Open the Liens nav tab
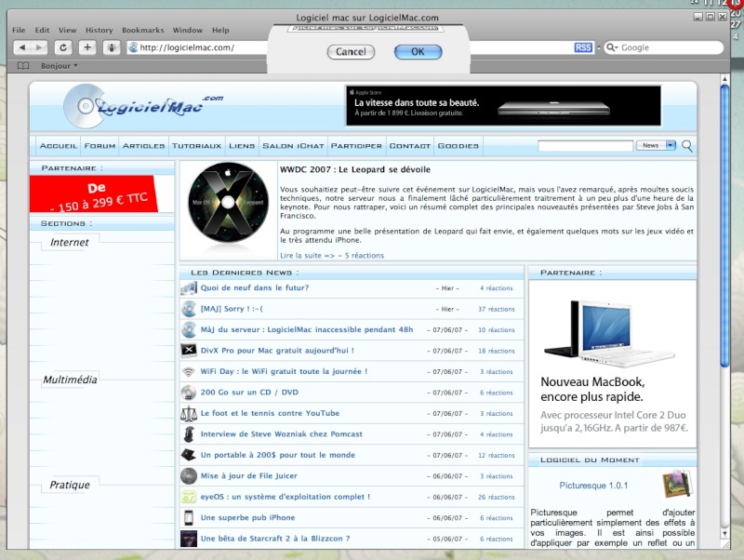Screen dimensions: 744x560 (x=242, y=146)
